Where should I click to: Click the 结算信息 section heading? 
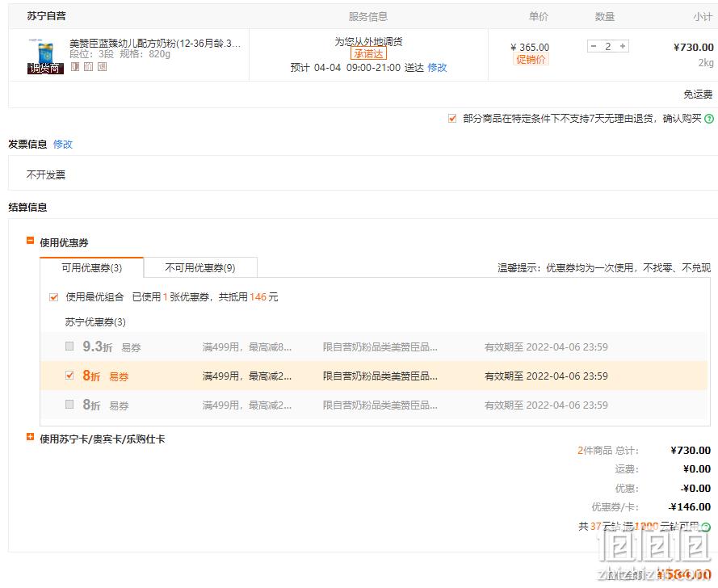coord(27,208)
